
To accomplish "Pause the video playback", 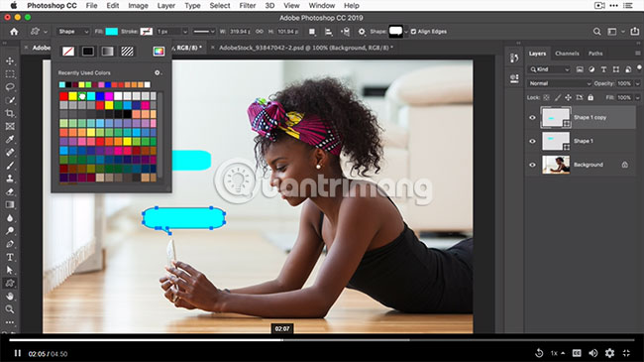I will pos(17,353).
